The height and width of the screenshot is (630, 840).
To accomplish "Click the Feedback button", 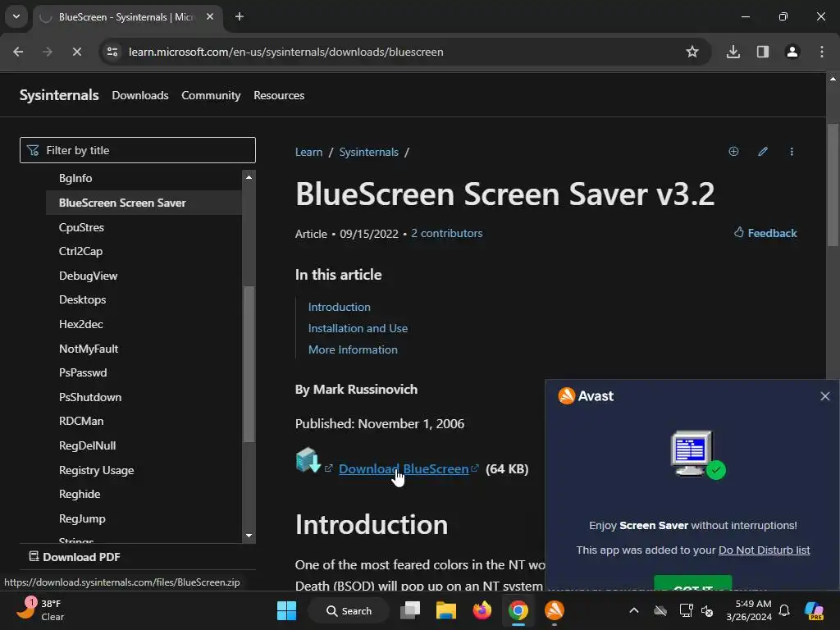I will [765, 233].
